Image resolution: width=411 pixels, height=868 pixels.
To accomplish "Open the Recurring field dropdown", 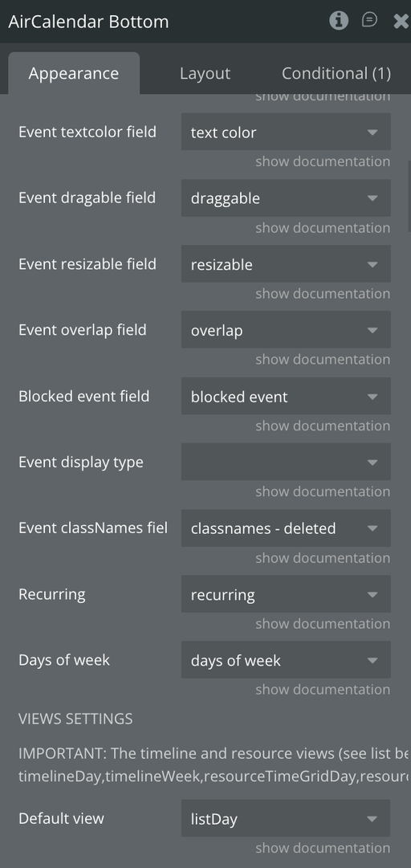I will 286,594.
